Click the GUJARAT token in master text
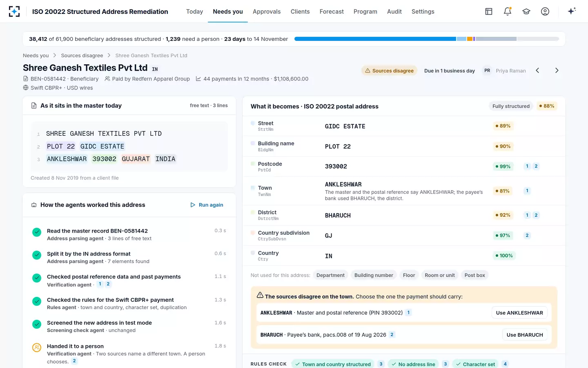Image resolution: width=588 pixels, height=368 pixels. pyautogui.click(x=136, y=159)
